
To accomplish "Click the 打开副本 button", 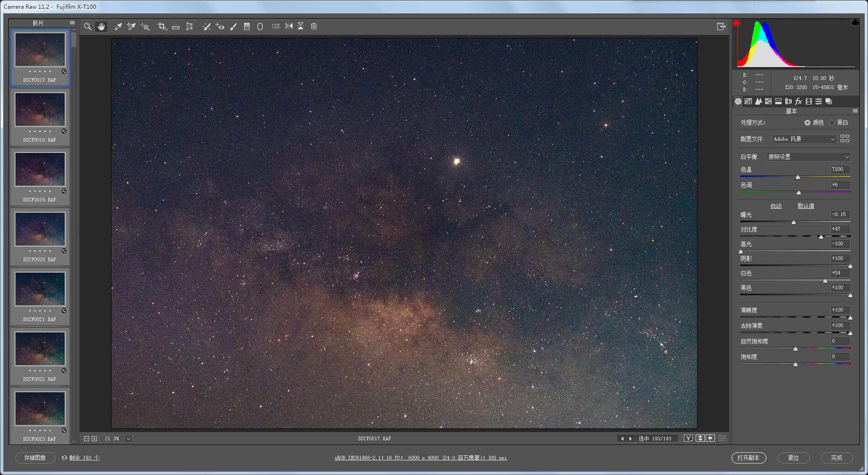I will point(749,458).
